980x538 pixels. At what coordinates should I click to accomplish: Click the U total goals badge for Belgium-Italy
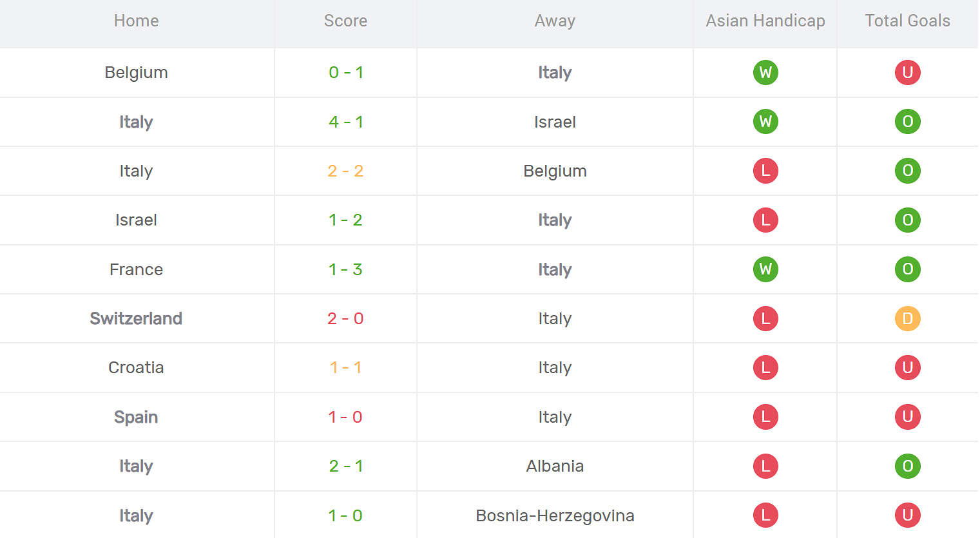click(907, 72)
